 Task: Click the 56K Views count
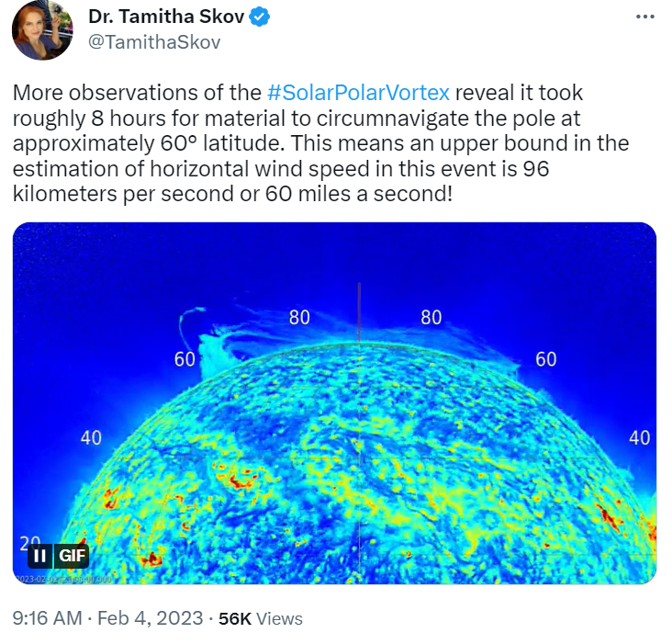[261, 618]
